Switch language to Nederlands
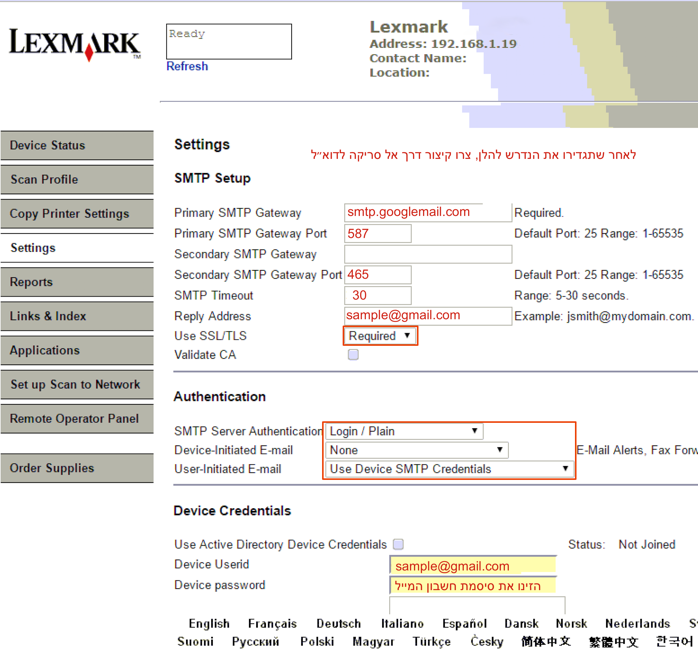 637,623
